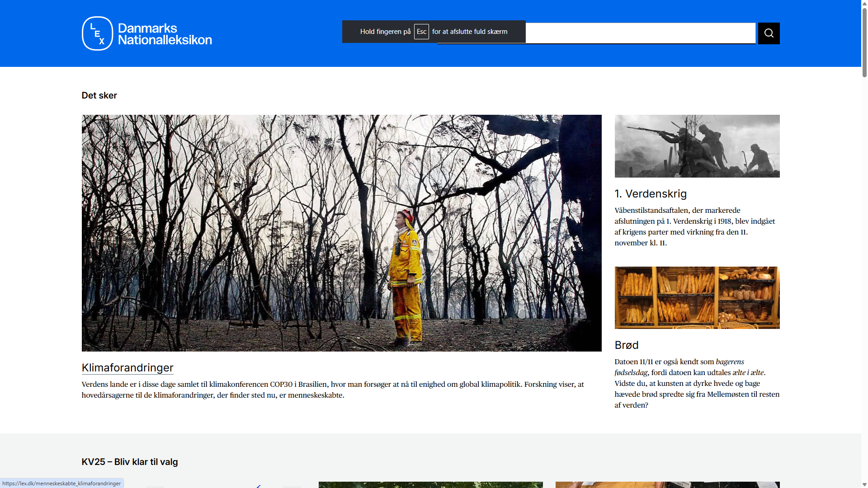Click the World War soldiers thumbnail
The image size is (868, 488).
point(697,146)
